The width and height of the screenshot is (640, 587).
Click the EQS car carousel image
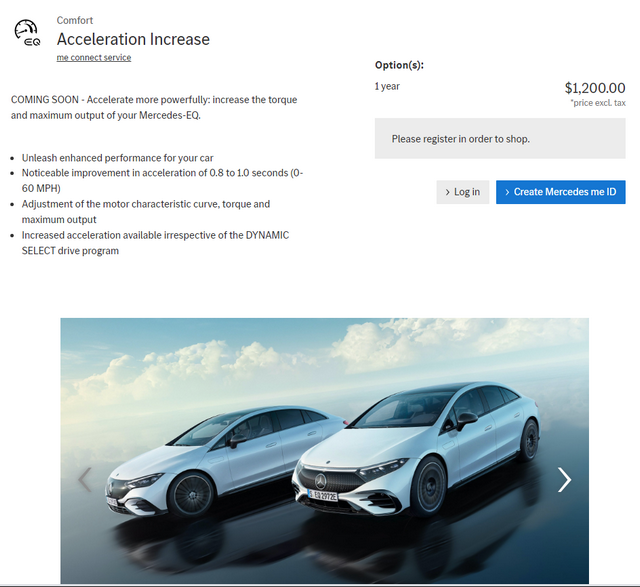coord(324,451)
